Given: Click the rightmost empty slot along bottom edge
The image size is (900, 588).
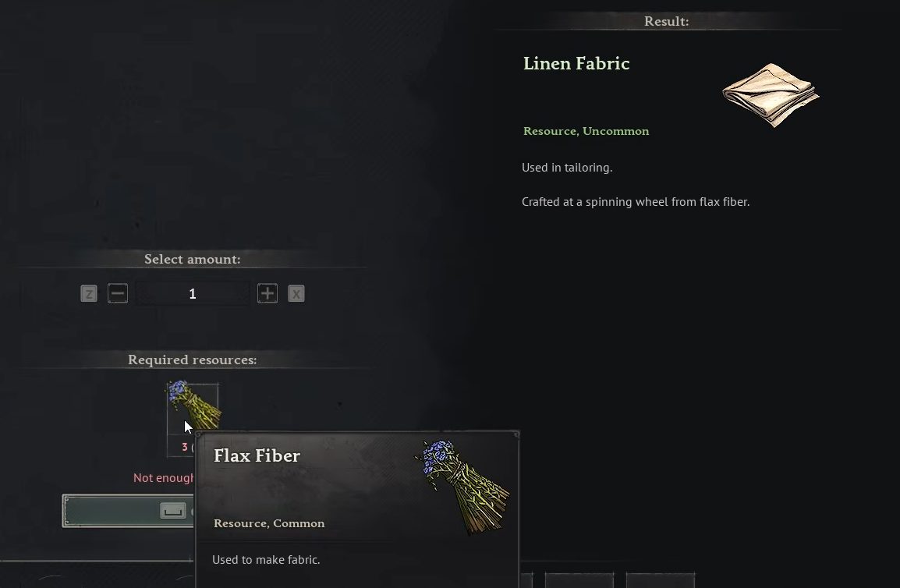Looking at the screenshot, I should [x=661, y=580].
